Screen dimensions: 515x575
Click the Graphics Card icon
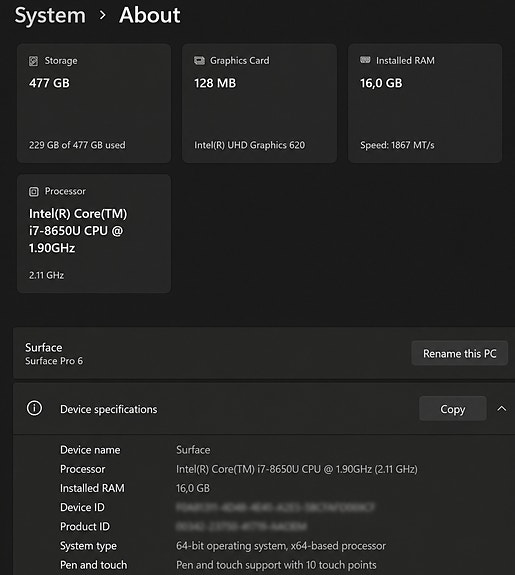(199, 61)
